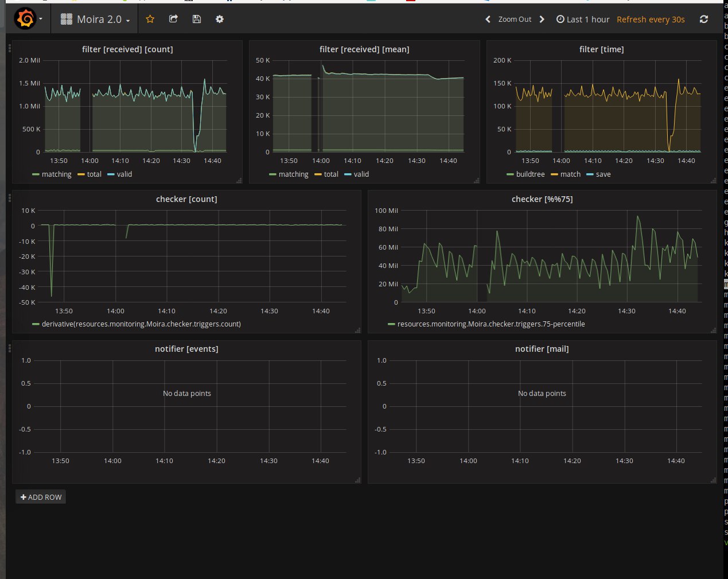Refresh the dashboard with the circular arrows icon

pos(704,19)
